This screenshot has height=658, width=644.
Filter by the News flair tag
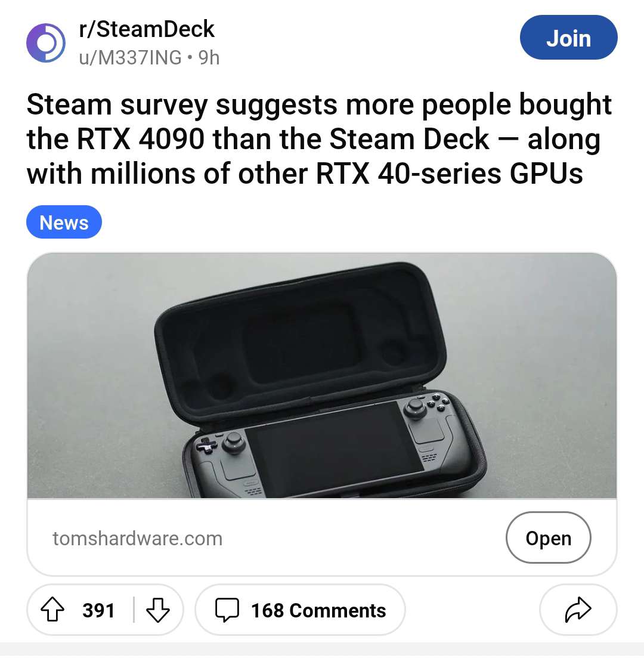(x=64, y=222)
